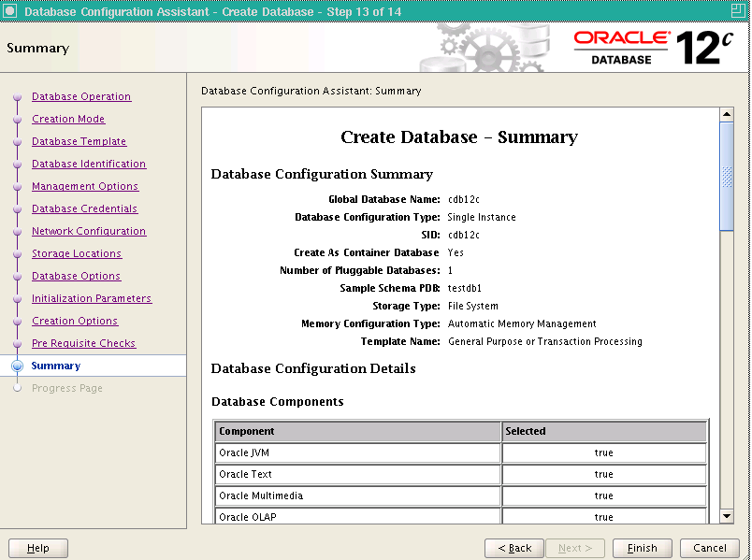Click the summary pane scrollbar thumb
The width and height of the screenshot is (752, 560).
pos(727,177)
